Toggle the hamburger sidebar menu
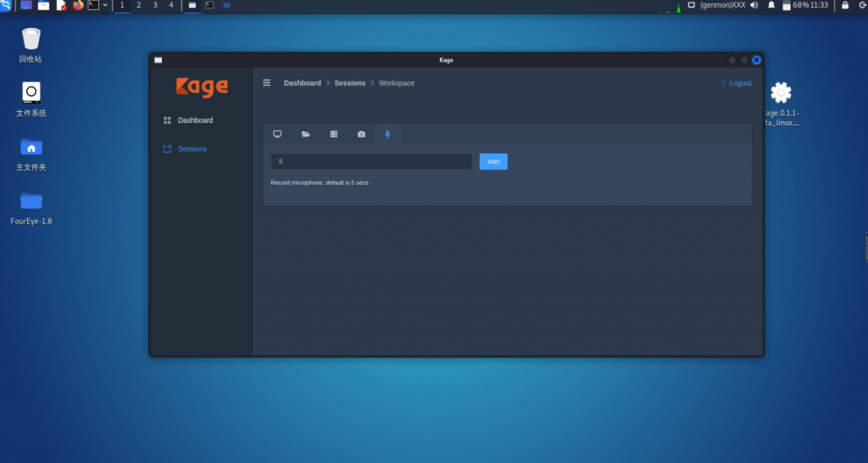 pos(267,82)
